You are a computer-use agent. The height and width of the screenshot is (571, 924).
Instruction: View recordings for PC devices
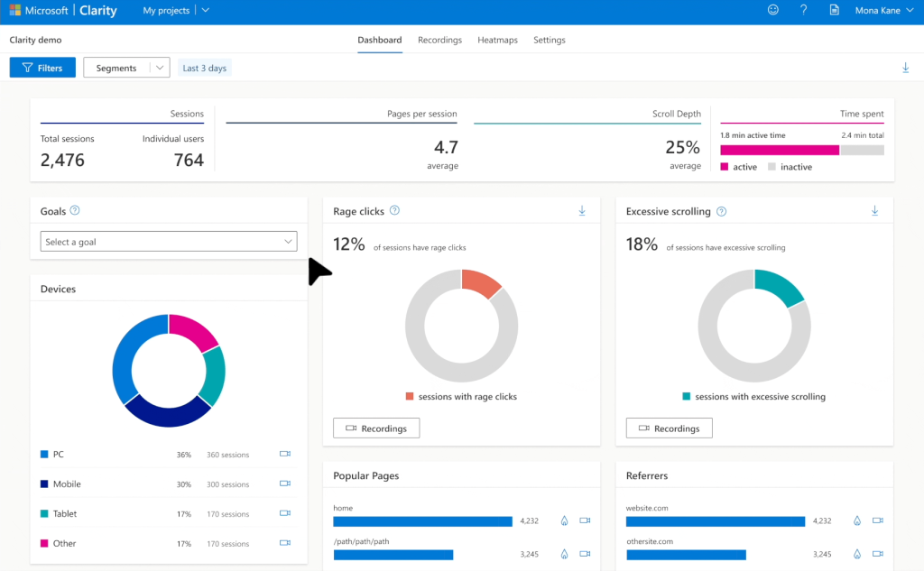(x=284, y=454)
